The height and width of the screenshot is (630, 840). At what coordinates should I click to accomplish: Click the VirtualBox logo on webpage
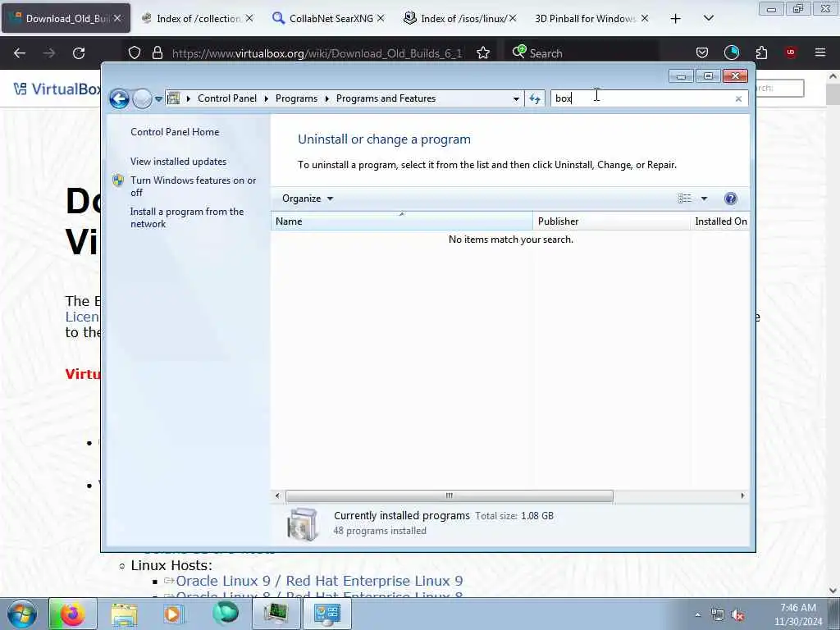57,89
